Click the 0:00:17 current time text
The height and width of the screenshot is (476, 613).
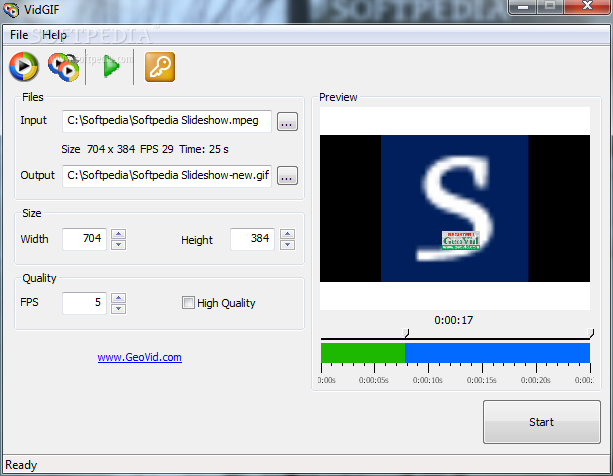point(453,320)
